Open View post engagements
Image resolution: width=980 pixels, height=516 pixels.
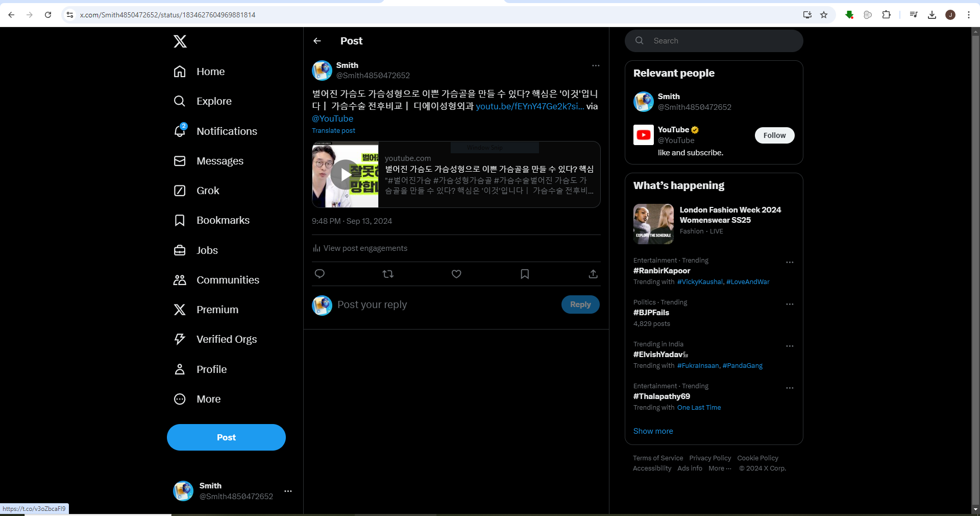360,248
